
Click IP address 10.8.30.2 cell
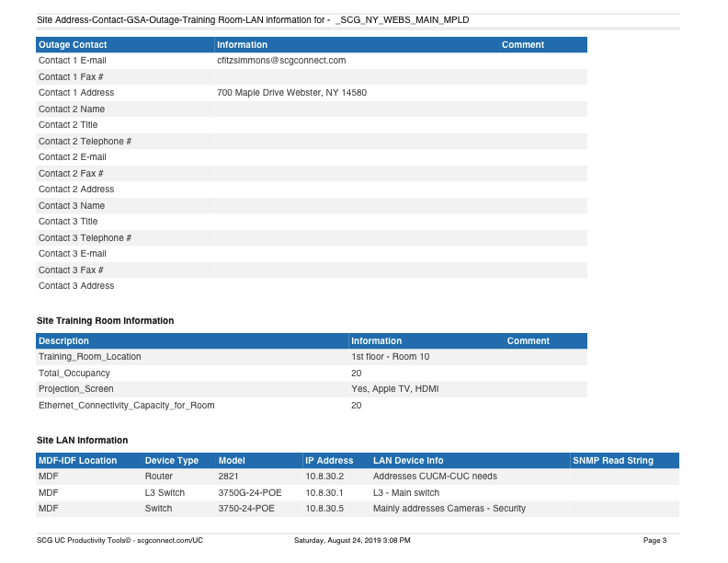point(324,477)
